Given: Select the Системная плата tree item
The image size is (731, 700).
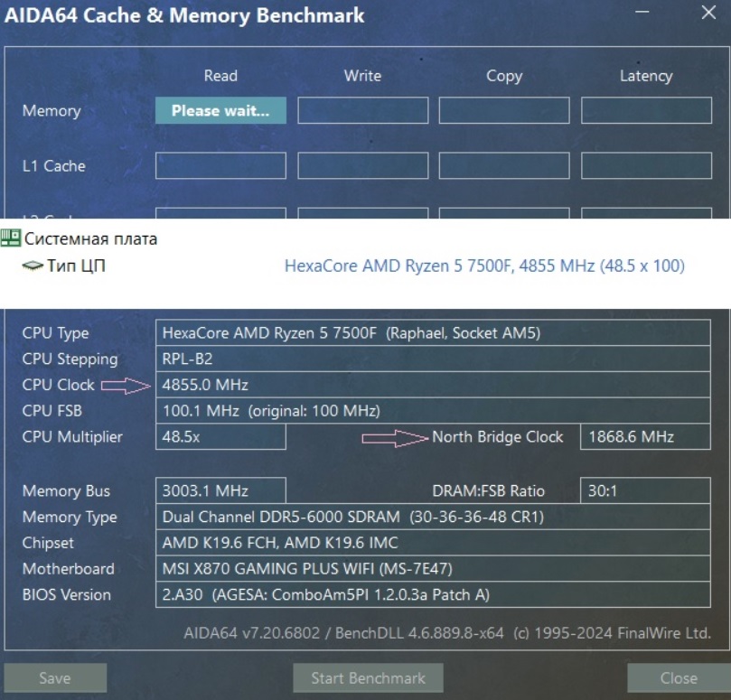Looking at the screenshot, I should pos(90,238).
